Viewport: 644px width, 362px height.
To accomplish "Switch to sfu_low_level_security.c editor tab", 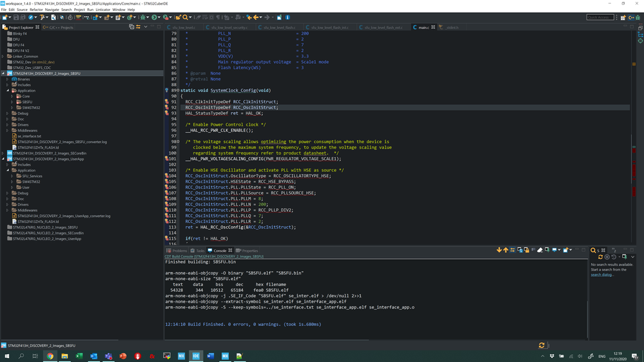I will (229, 27).
